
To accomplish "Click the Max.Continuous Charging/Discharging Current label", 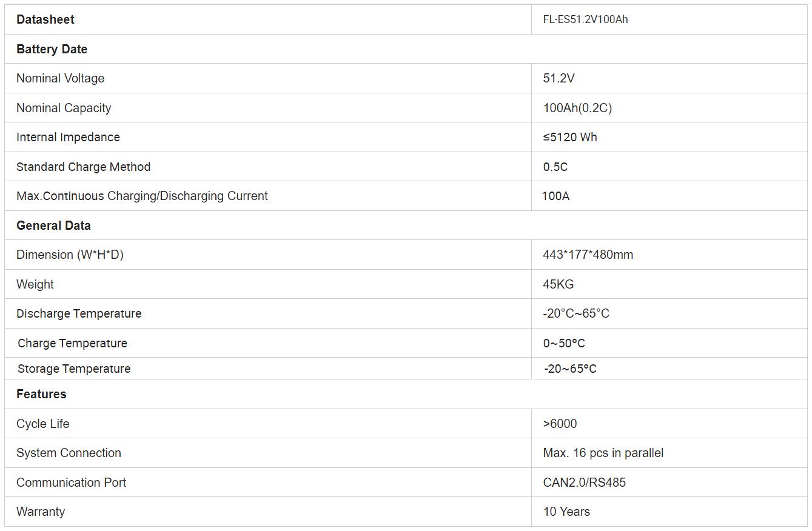I will click(142, 196).
